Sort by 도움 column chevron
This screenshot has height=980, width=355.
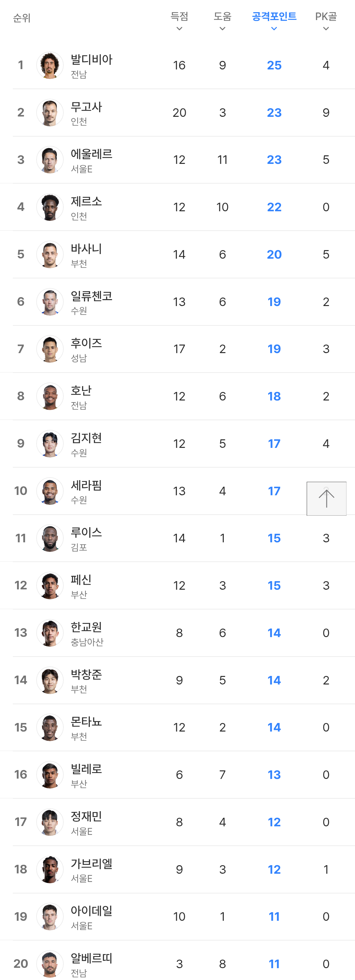point(222,29)
